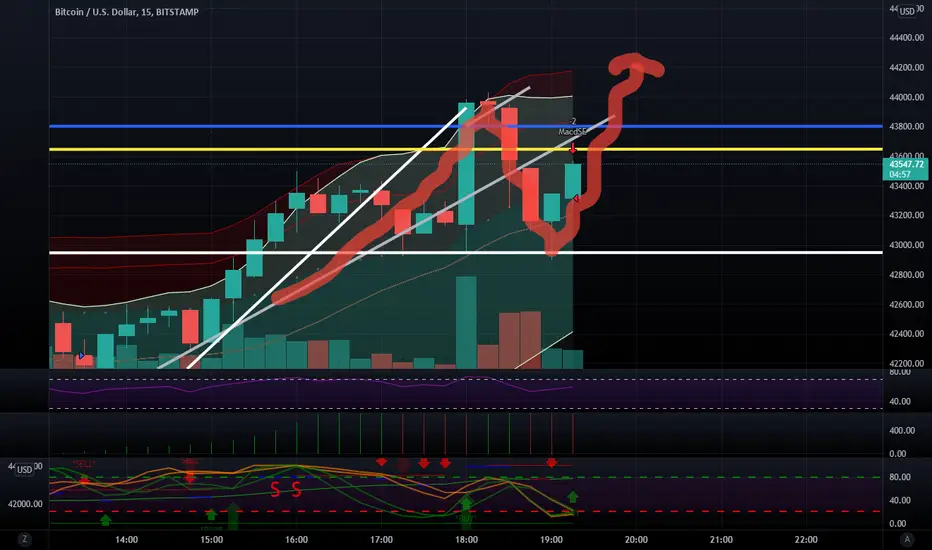This screenshot has height=550, width=932.
Task: Click the 43000.00 price scale label
Action: (906, 245)
